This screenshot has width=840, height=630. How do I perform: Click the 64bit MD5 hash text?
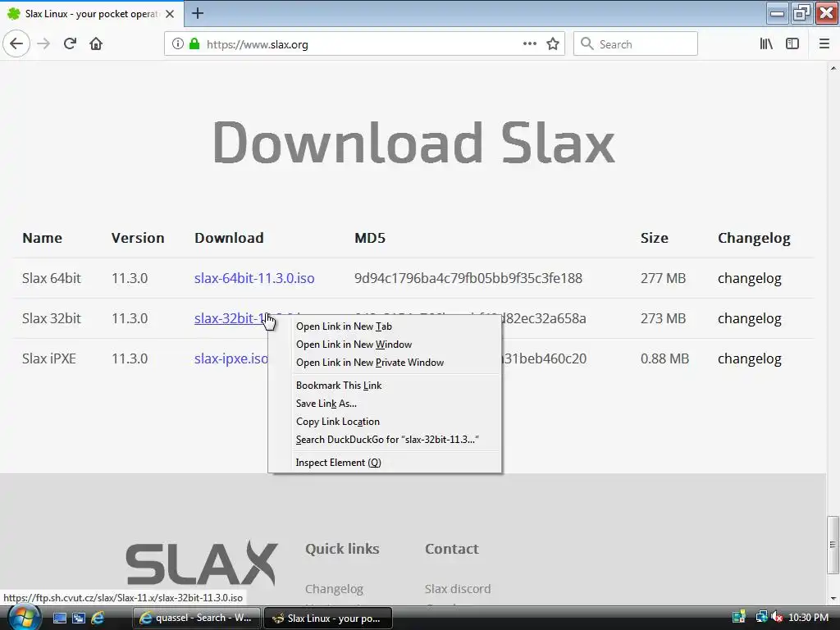coord(468,278)
